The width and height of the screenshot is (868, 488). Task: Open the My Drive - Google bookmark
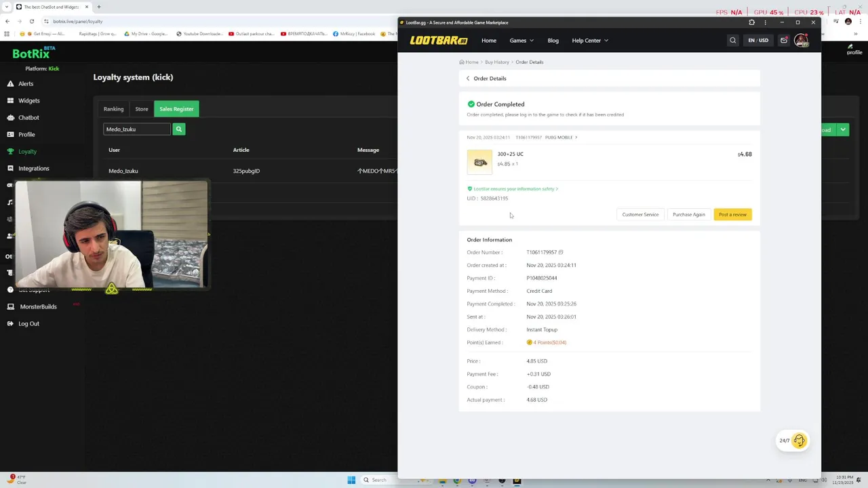click(146, 34)
